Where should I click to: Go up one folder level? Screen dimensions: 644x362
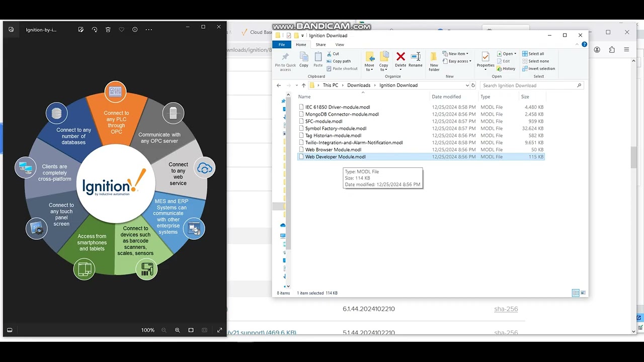click(x=303, y=85)
